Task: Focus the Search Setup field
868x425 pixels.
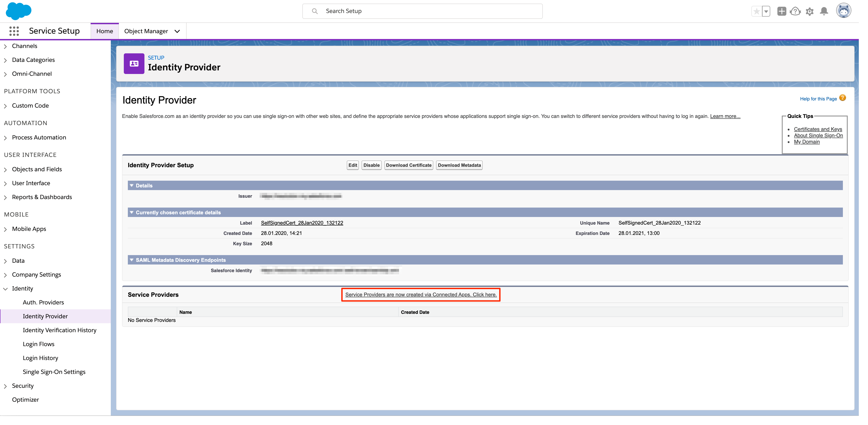Action: (422, 11)
